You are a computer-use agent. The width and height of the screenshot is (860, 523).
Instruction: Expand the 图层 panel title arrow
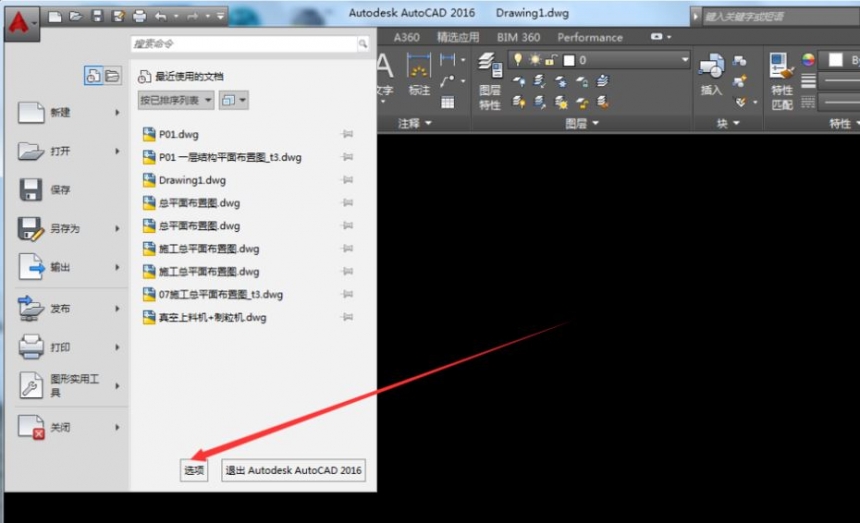pyautogui.click(x=596, y=123)
